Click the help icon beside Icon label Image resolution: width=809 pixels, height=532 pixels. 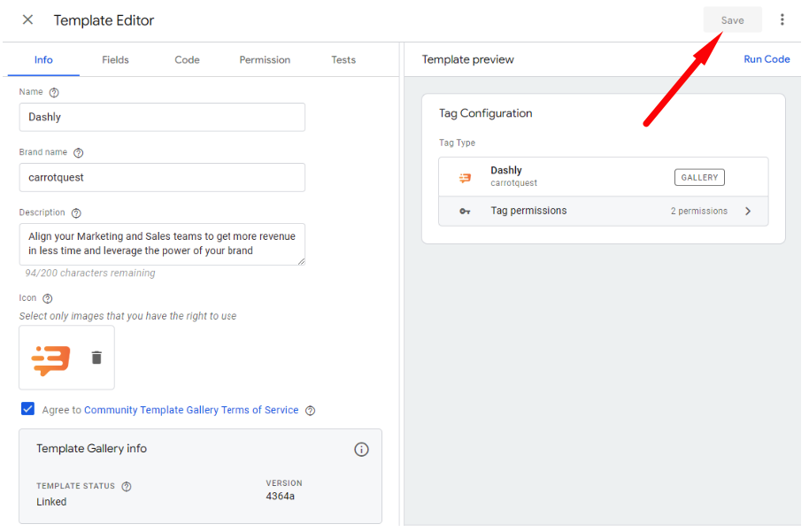tap(48, 299)
